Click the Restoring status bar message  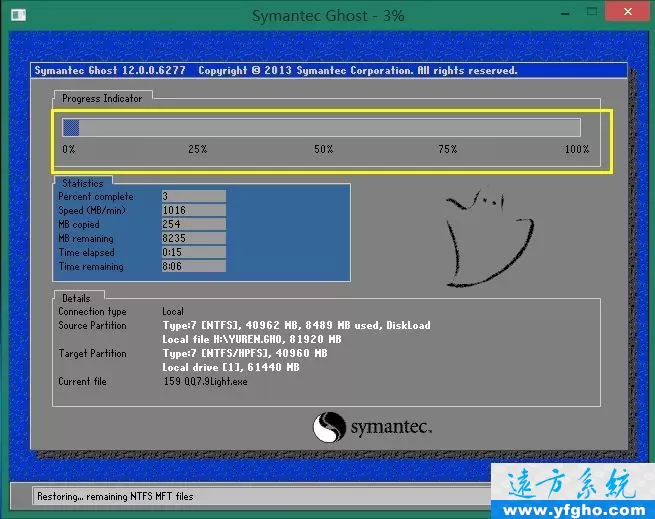click(115, 496)
